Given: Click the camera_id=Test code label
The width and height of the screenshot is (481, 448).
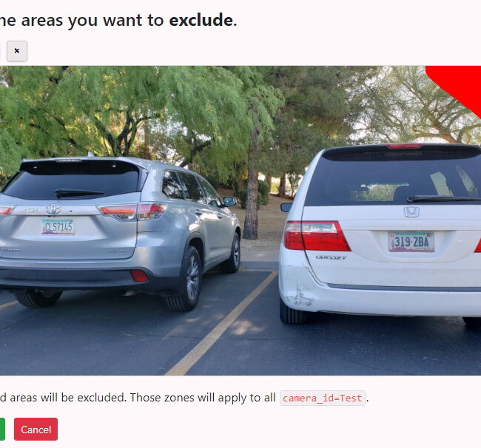Looking at the screenshot, I should coord(323,398).
